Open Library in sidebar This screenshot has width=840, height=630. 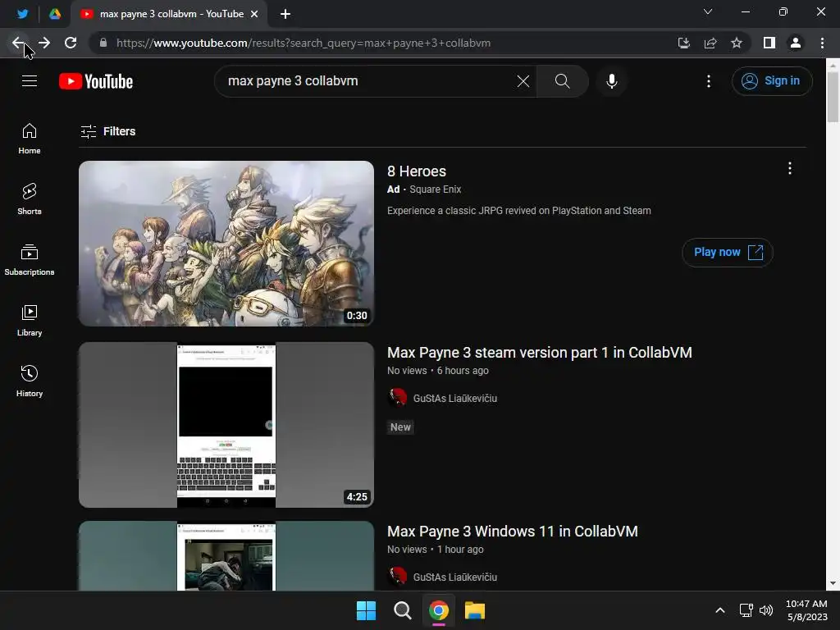(x=30, y=321)
